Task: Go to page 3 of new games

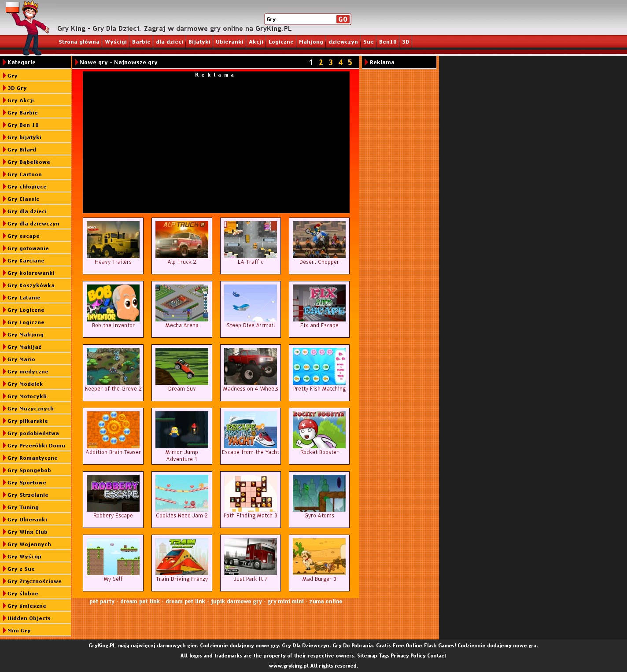Action: click(x=331, y=63)
